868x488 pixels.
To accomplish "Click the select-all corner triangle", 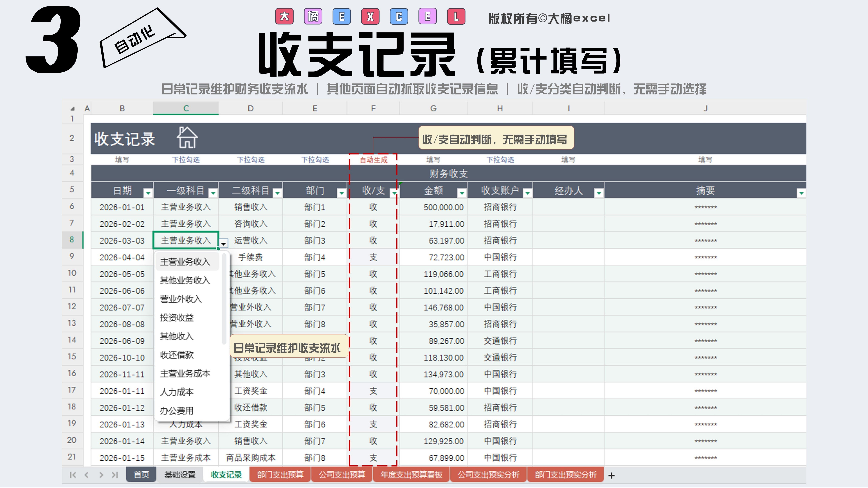I will (72, 109).
